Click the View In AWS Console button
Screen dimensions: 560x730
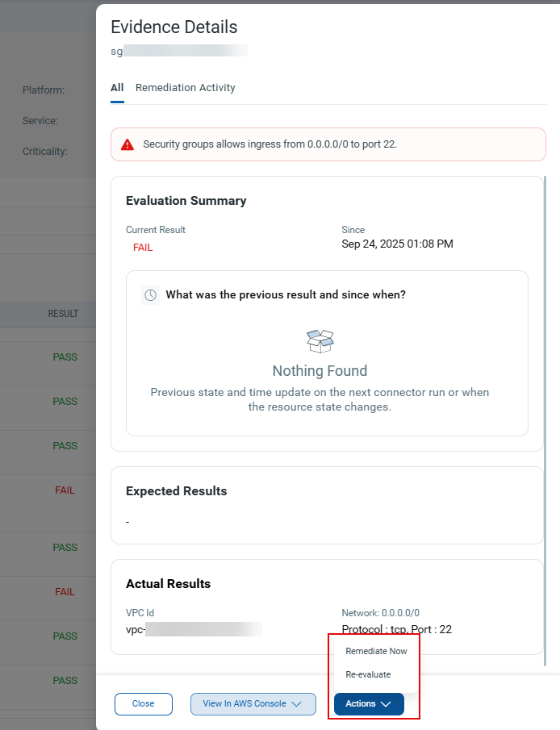click(244, 703)
